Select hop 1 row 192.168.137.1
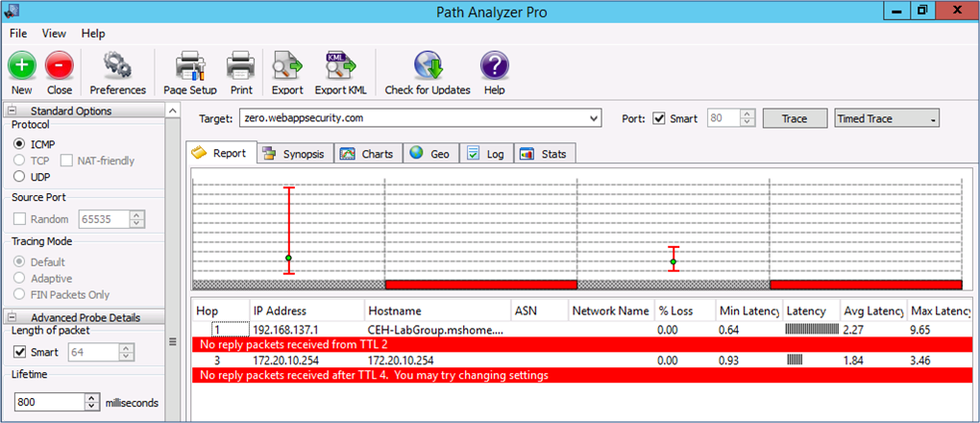The width and height of the screenshot is (980, 423). [x=582, y=329]
